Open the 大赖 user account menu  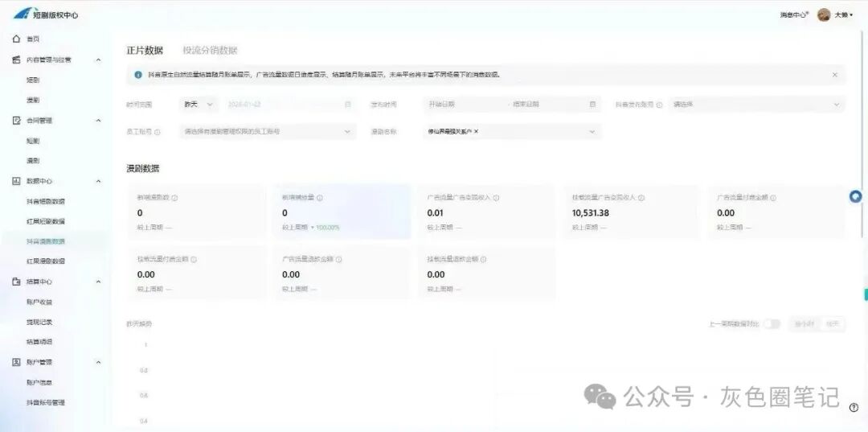point(844,15)
